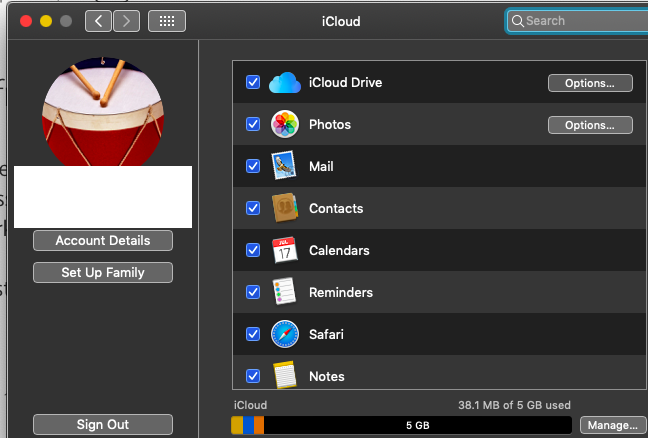This screenshot has width=648, height=438.
Task: Click the "Calendars" row label
Action: [339, 250]
